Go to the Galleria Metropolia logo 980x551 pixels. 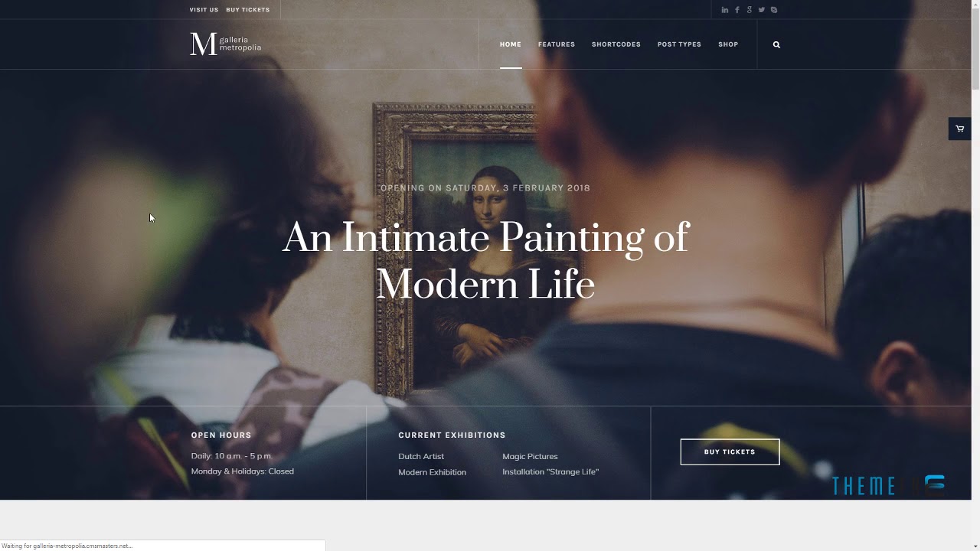coord(226,44)
